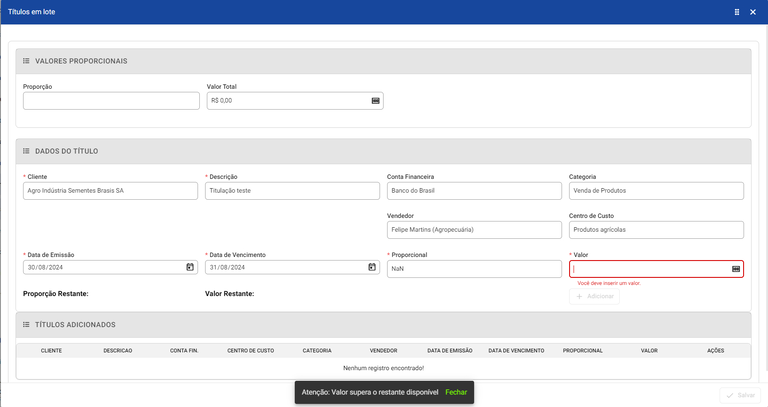Close the Títulos em lote dialog
This screenshot has height=407, width=768.
pos(752,12)
